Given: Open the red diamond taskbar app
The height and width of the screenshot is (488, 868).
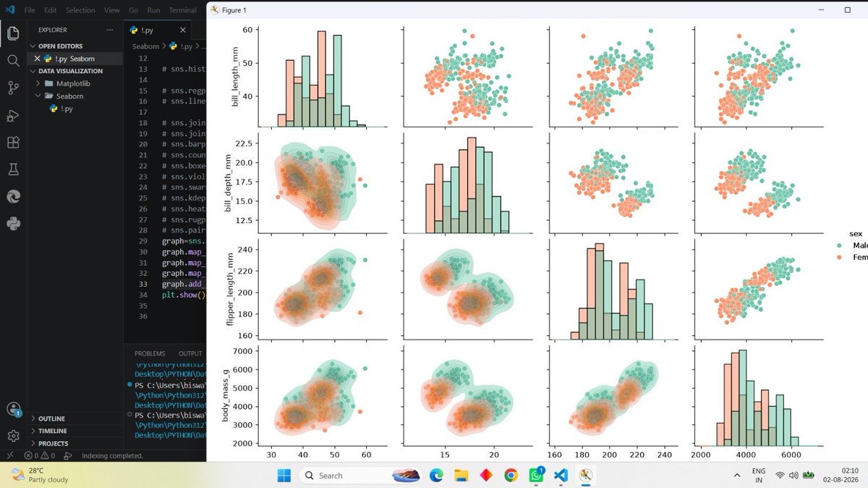Looking at the screenshot, I should [x=485, y=475].
